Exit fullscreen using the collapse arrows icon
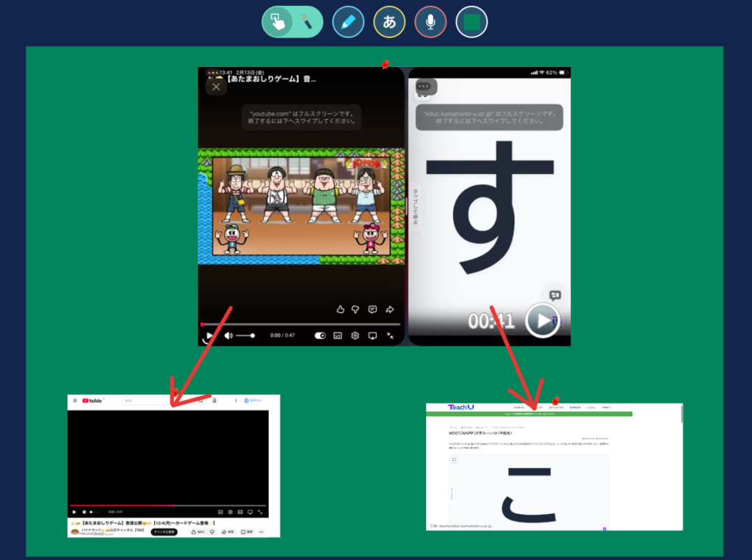This screenshot has width=752, height=560. 391,335
